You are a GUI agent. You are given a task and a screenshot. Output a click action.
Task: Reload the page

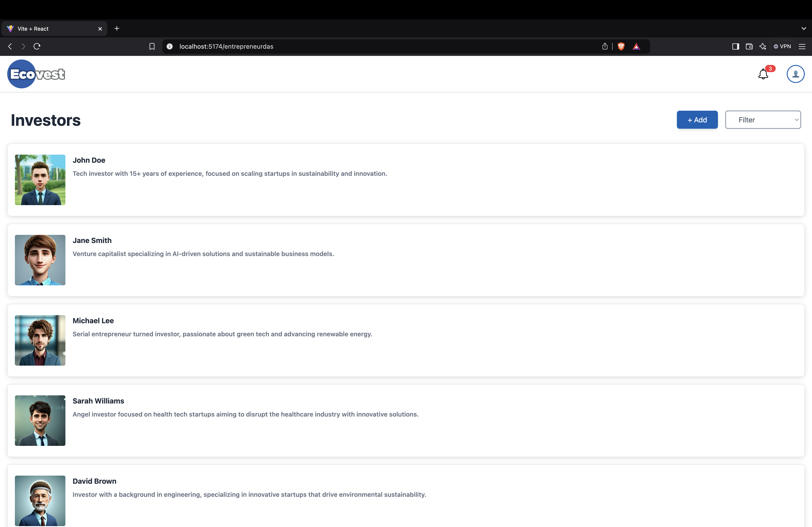(x=37, y=46)
